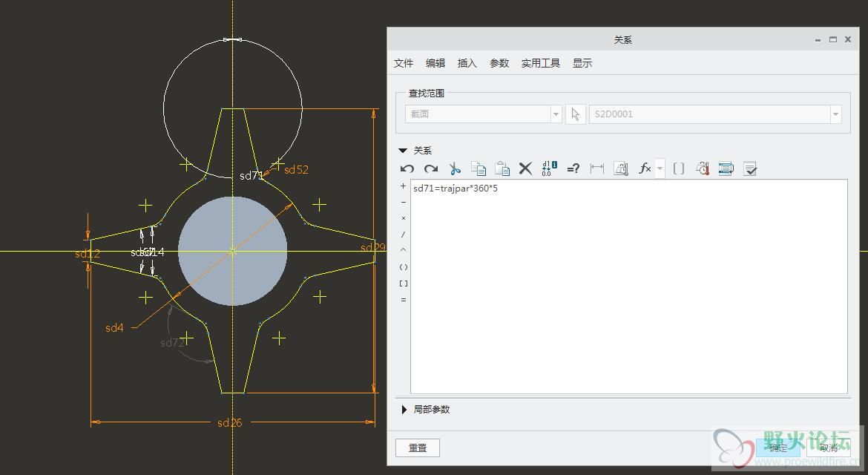
Task: Select the sd72 angle dimension label
Action: (x=171, y=343)
